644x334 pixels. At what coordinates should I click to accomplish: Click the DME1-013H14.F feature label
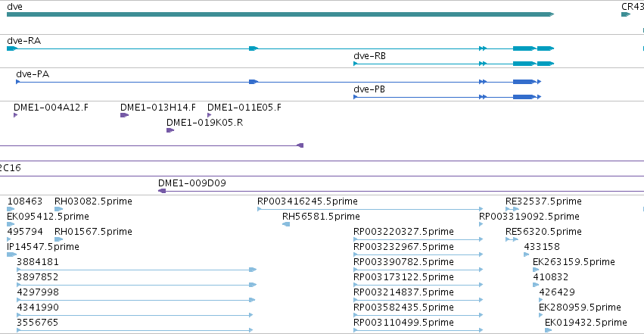coord(158,108)
